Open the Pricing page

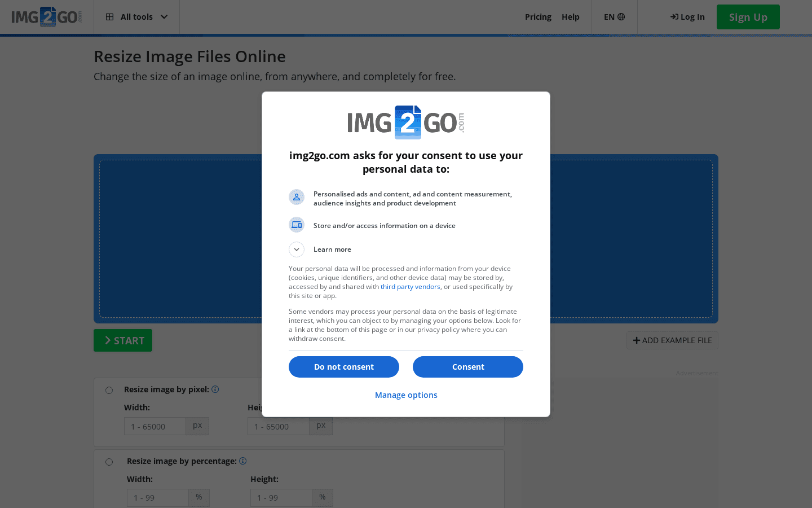pyautogui.click(x=538, y=17)
